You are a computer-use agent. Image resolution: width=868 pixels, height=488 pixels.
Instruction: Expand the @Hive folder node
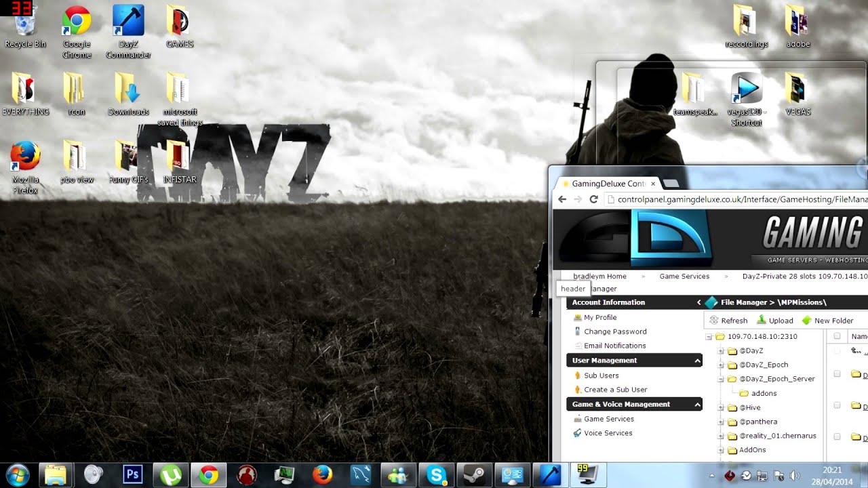(721, 408)
